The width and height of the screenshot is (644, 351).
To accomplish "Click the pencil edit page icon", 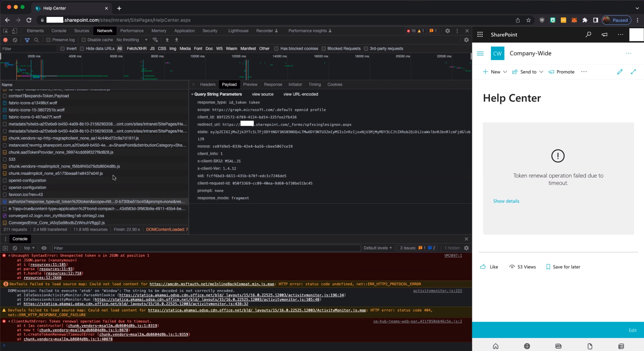I will pyautogui.click(x=620, y=72).
